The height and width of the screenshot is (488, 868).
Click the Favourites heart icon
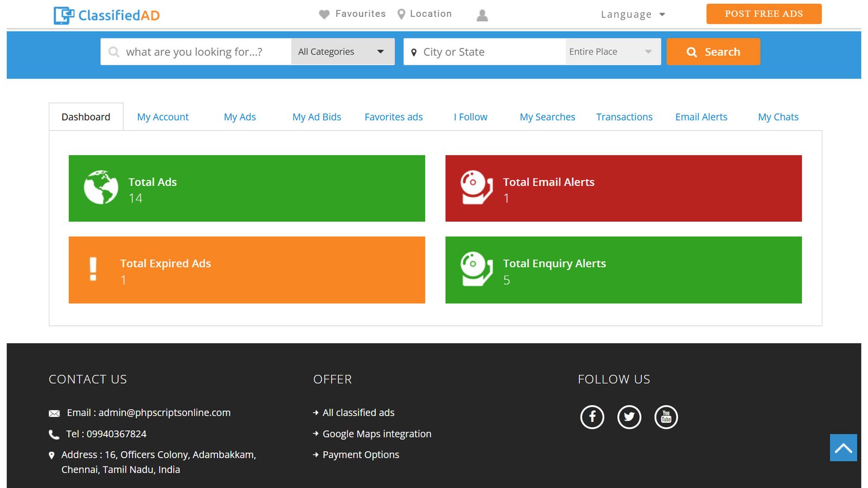pyautogui.click(x=324, y=15)
